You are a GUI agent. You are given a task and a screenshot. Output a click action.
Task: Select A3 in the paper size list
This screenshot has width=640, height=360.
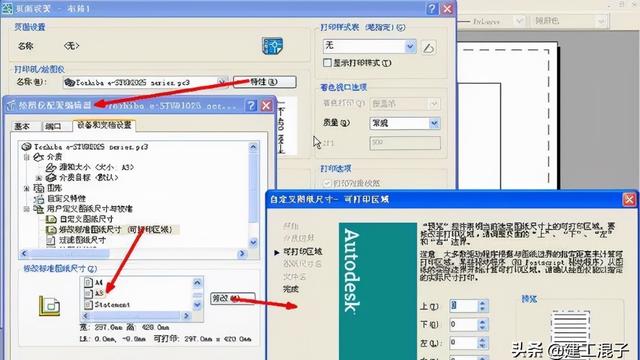click(94, 293)
